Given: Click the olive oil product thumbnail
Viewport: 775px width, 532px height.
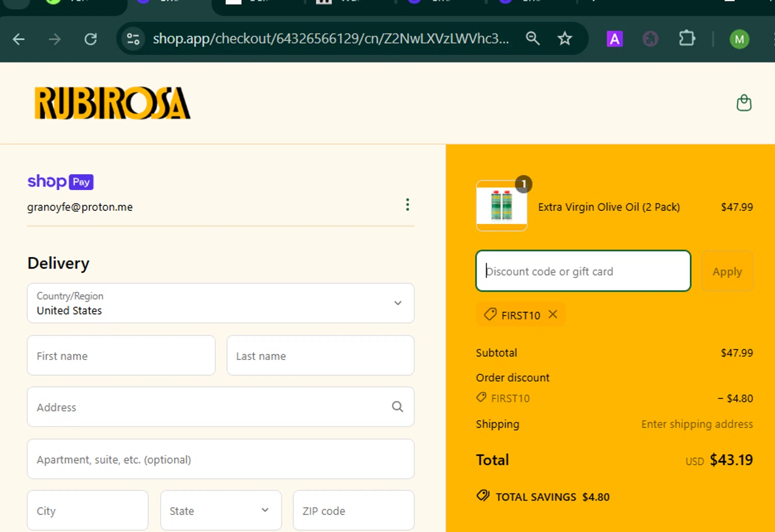Looking at the screenshot, I should coord(502,206).
